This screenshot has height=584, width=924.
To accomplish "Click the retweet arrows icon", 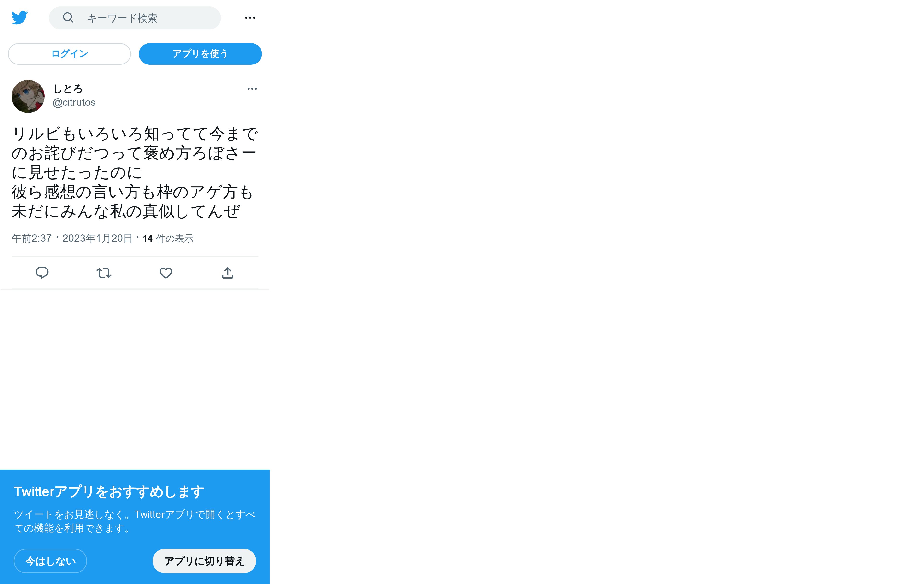I will (x=104, y=273).
